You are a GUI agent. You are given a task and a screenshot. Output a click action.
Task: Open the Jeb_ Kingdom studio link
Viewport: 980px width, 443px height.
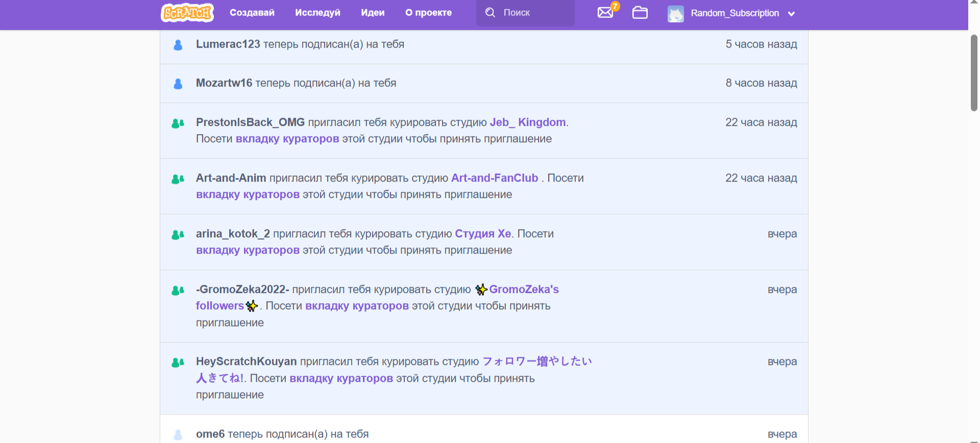coord(527,122)
